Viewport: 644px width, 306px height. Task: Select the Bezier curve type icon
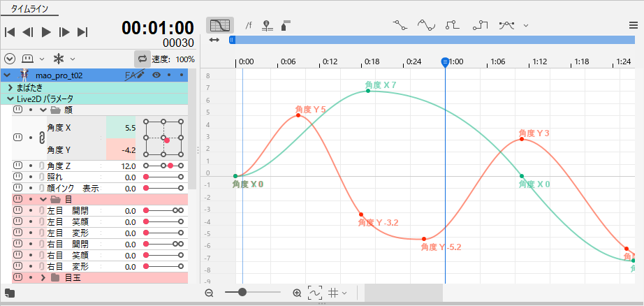point(426,25)
